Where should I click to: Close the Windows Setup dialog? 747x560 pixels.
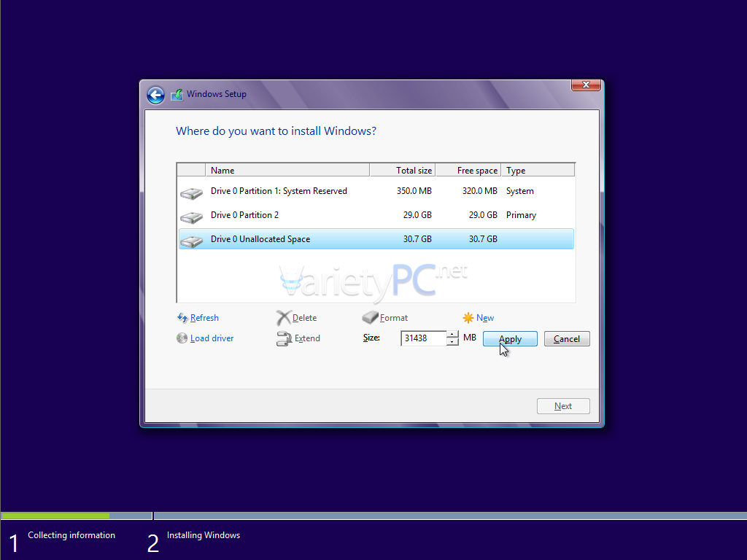click(x=586, y=85)
